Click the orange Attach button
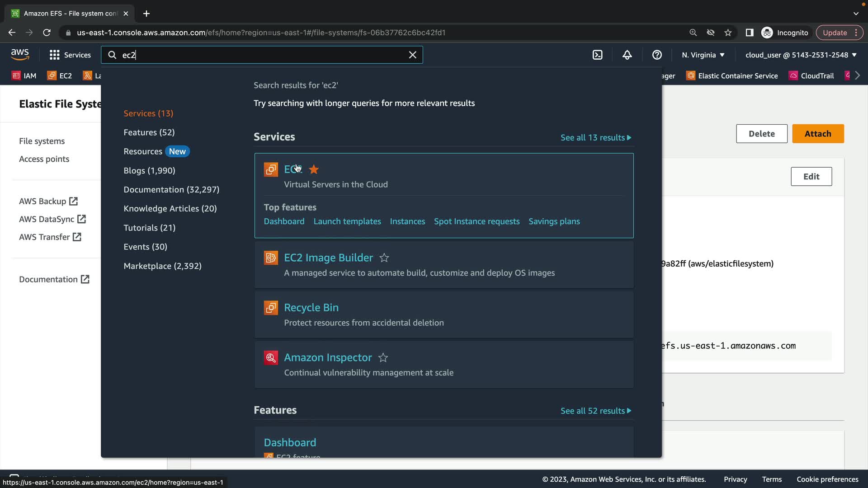868x488 pixels. click(817, 134)
